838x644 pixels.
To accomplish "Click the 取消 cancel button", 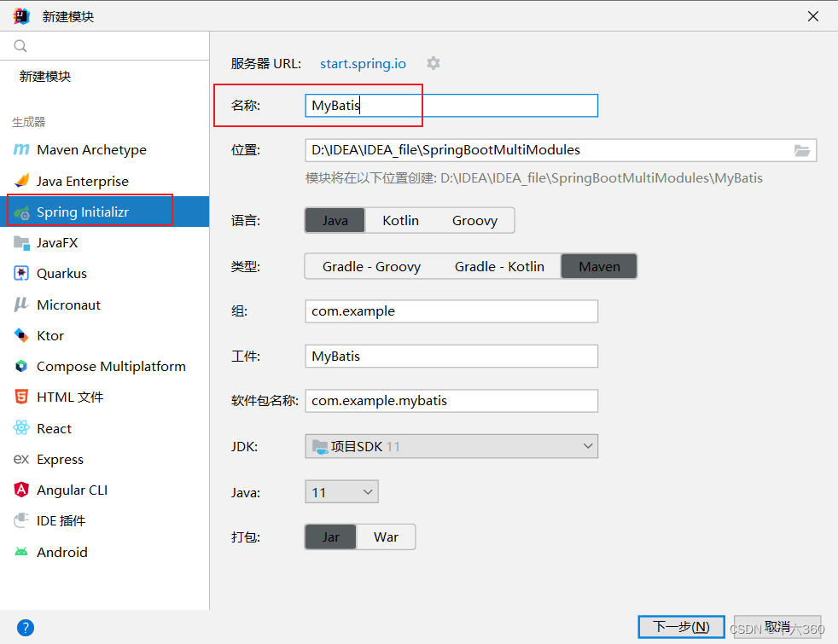I will click(x=777, y=627).
